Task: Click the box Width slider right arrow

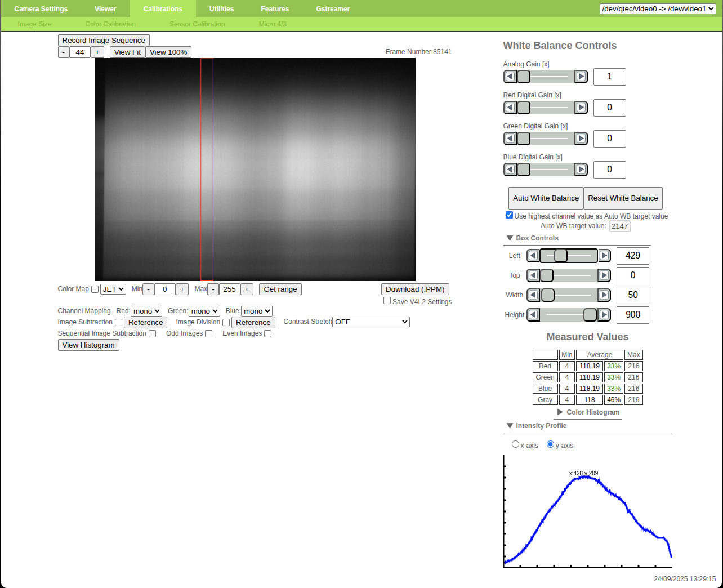Action: click(x=604, y=295)
